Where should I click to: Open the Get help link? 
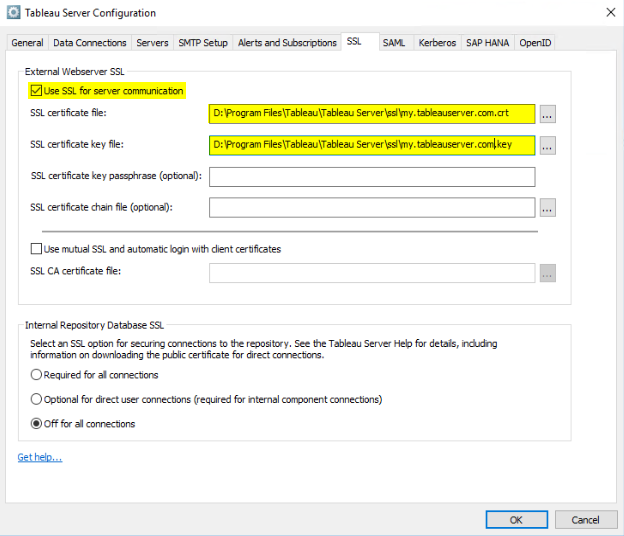[x=40, y=457]
